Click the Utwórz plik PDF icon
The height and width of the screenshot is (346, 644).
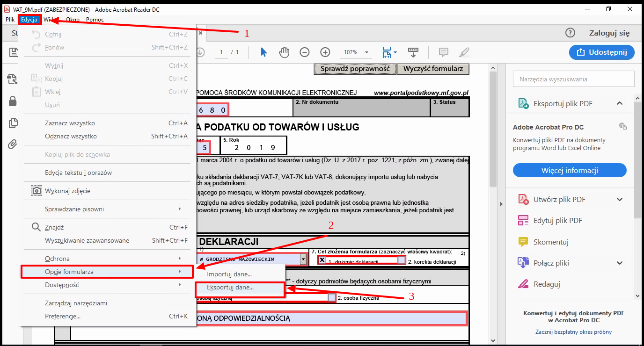(523, 199)
